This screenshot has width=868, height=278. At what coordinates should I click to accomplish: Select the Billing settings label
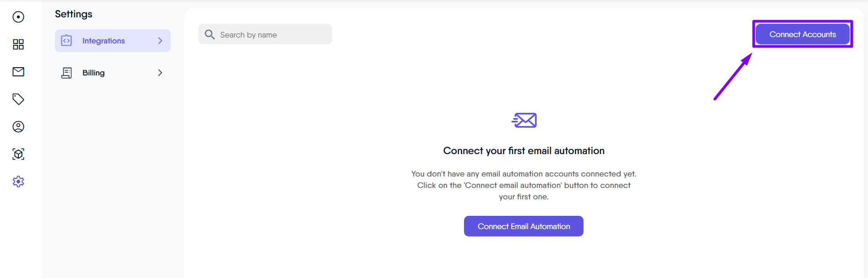93,73
